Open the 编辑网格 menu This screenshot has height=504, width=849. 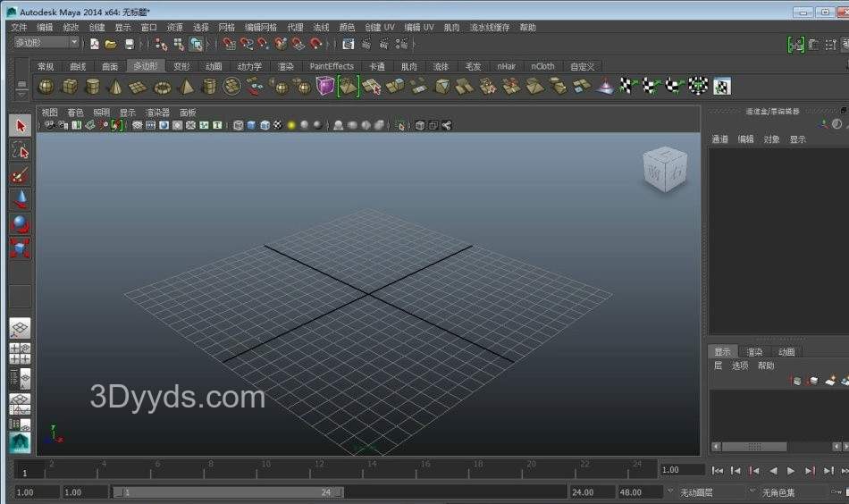261,28
